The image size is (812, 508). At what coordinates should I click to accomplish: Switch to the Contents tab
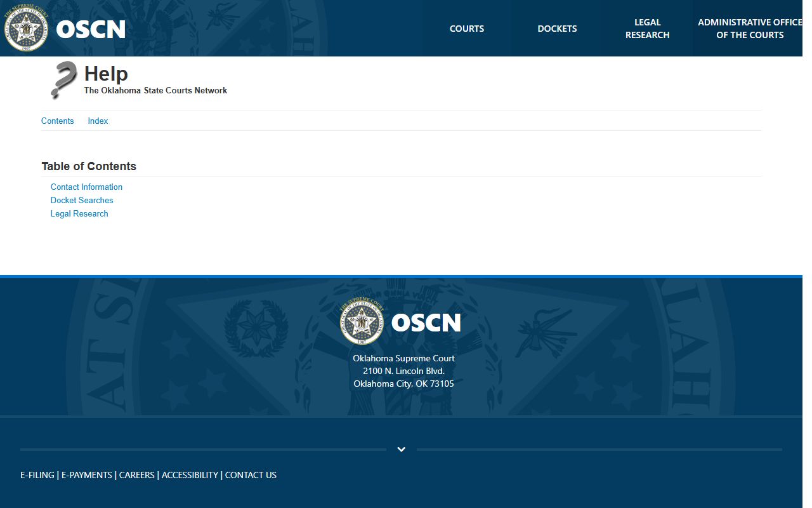[x=57, y=121]
